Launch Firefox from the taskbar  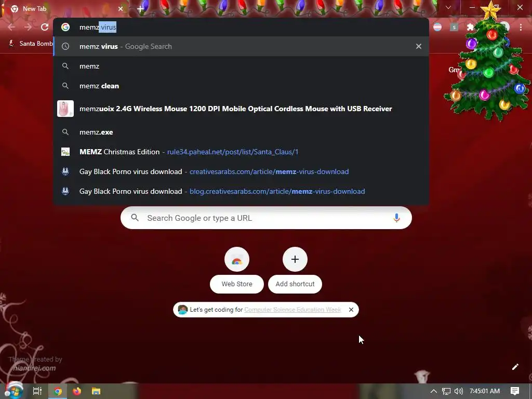click(77, 391)
